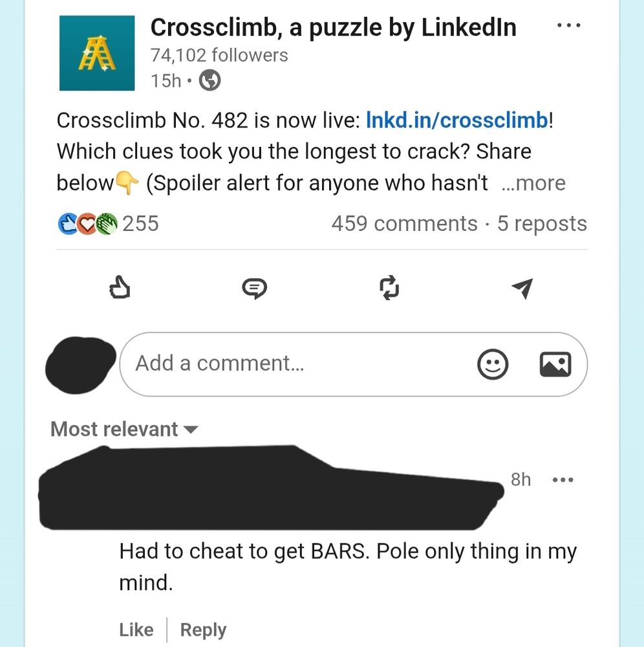Select the smiley emoji icon in the comment box
Image resolution: width=644 pixels, height=647 pixels.
click(x=493, y=364)
